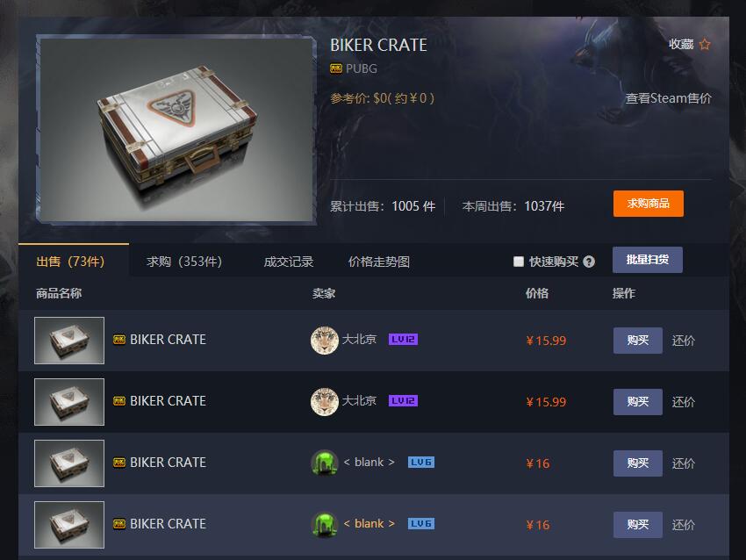Click the help question mark beside 快速购买

[589, 262]
